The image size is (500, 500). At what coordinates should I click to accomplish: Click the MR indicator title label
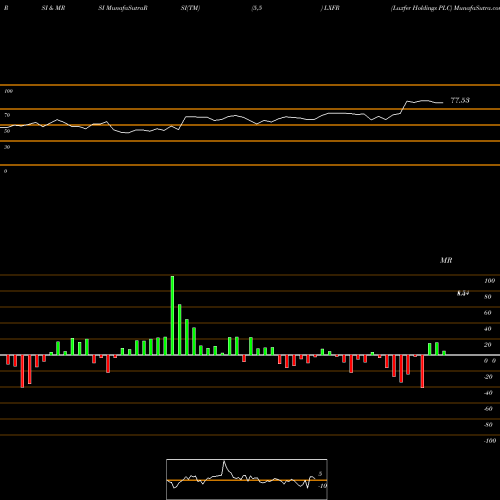446,260
